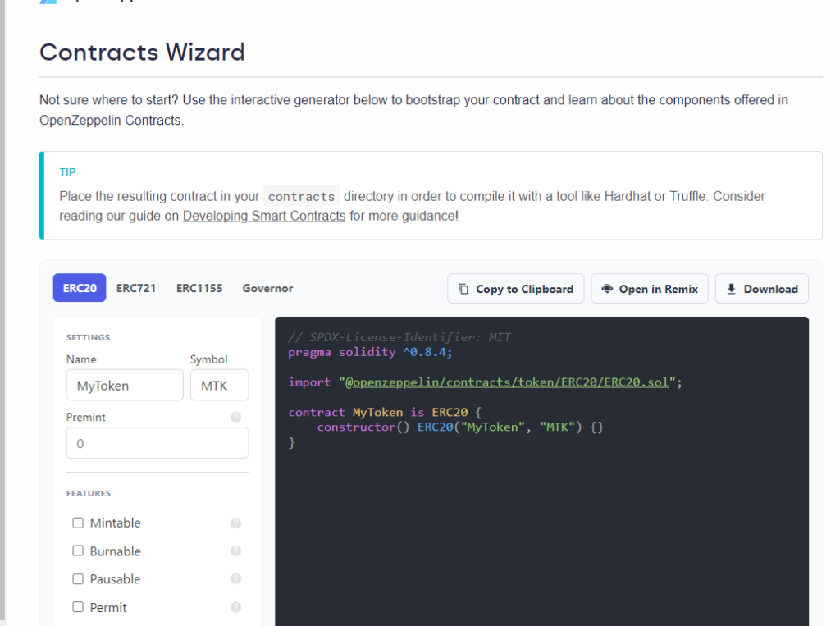Click help icon beside Burnable
The image size is (840, 626).
(x=236, y=551)
